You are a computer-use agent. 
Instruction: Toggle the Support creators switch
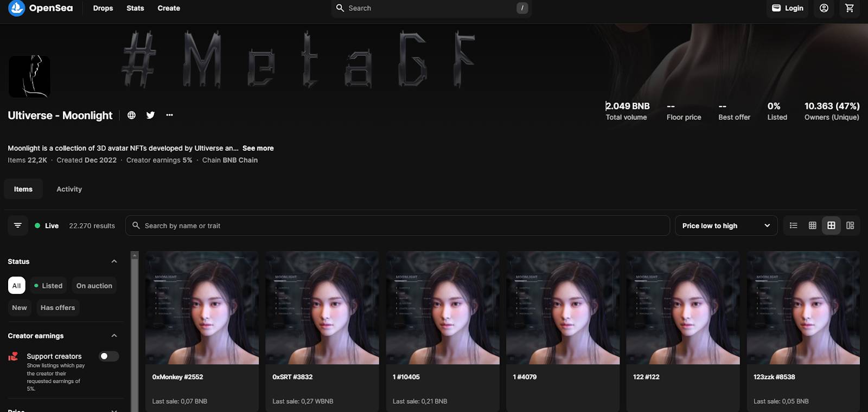[108, 356]
